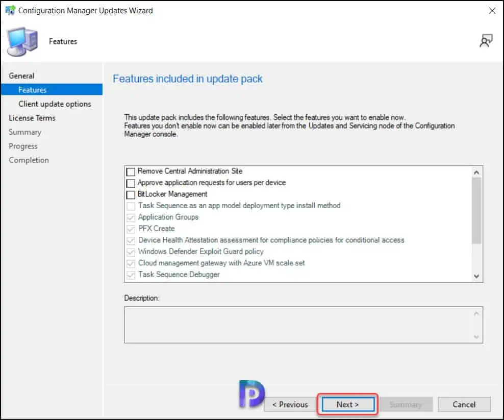Click Task Sequence as an app model checkbox

[x=131, y=206]
